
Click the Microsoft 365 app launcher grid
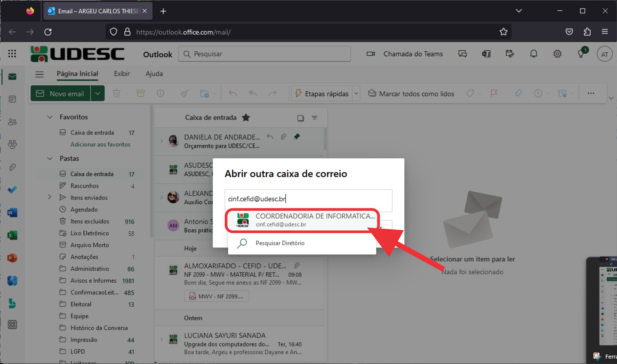click(x=12, y=54)
